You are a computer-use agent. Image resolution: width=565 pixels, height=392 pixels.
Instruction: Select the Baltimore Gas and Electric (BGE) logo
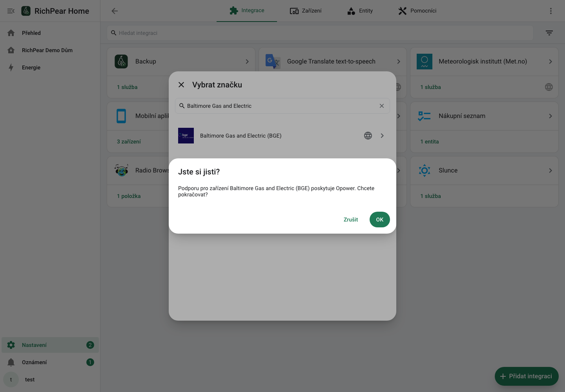pyautogui.click(x=186, y=136)
